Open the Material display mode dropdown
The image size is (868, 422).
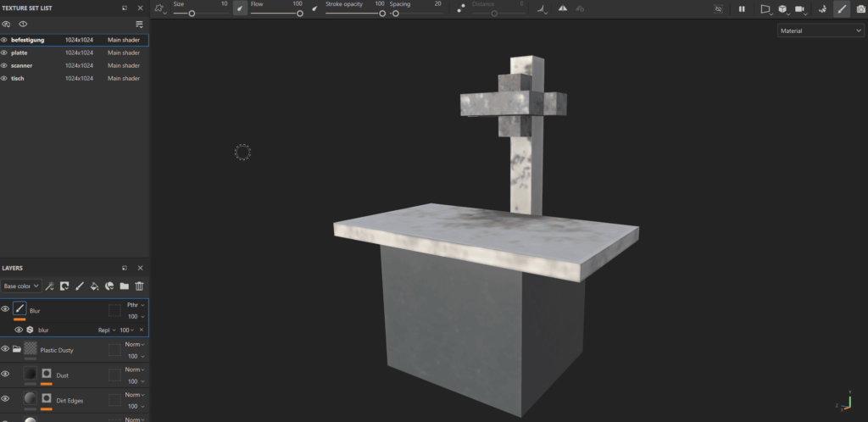tap(820, 31)
